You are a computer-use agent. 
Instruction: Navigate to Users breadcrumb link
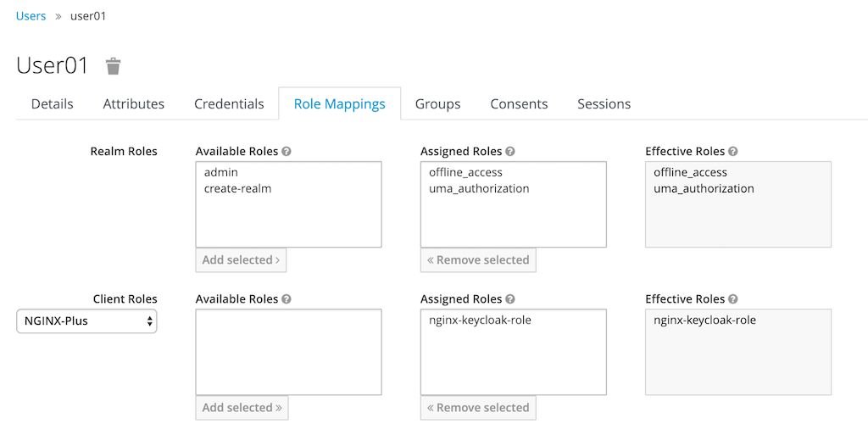(31, 16)
